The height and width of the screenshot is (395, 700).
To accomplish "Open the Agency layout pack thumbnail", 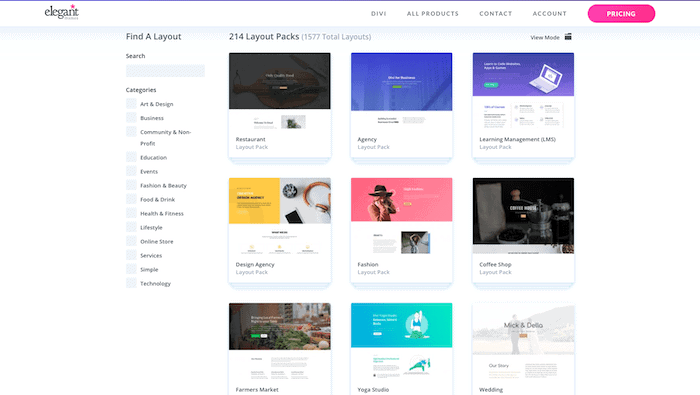I will pos(401,92).
